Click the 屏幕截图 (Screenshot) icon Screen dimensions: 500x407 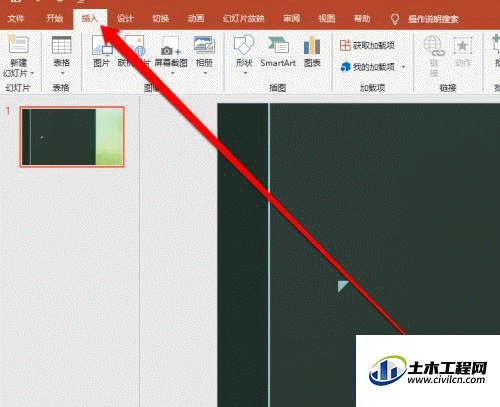point(170,46)
